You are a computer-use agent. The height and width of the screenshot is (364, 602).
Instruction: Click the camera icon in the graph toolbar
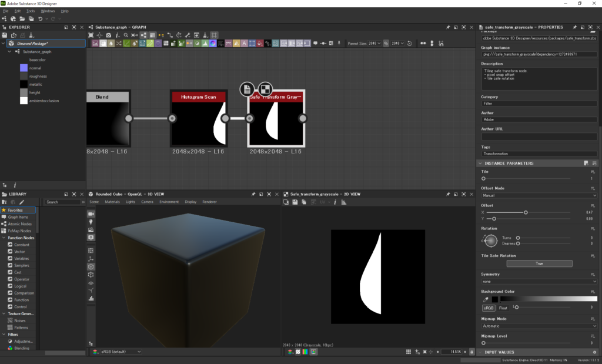point(109,35)
